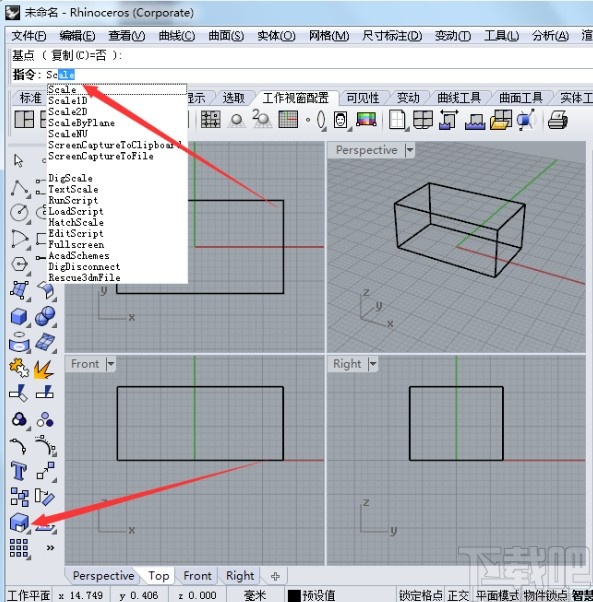Select the Trim tool
This screenshot has height=602, width=593.
tap(18, 394)
